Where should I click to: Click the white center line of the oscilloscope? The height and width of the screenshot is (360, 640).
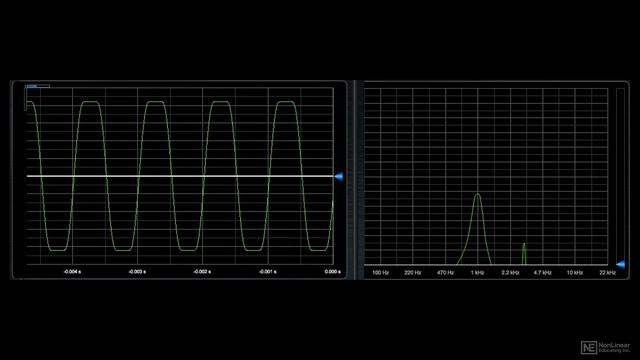tap(180, 176)
